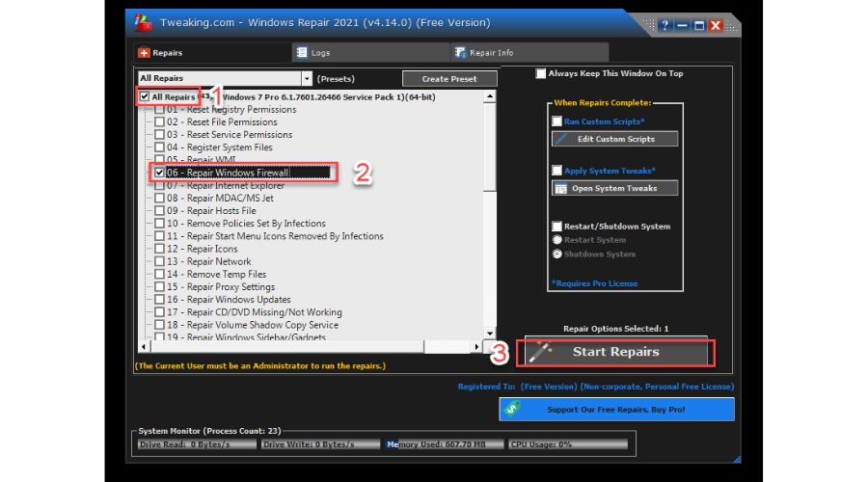Select 07 - Repair Internet Explorer row
Viewport: 868px width, 482px height.
coord(226,186)
